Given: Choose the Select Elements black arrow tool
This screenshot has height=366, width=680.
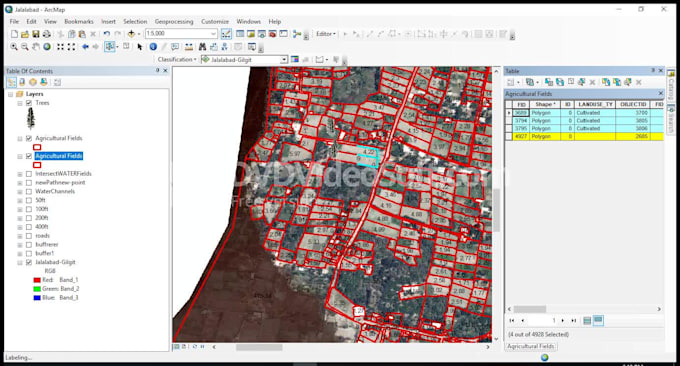Looking at the screenshot, I should (x=140, y=47).
